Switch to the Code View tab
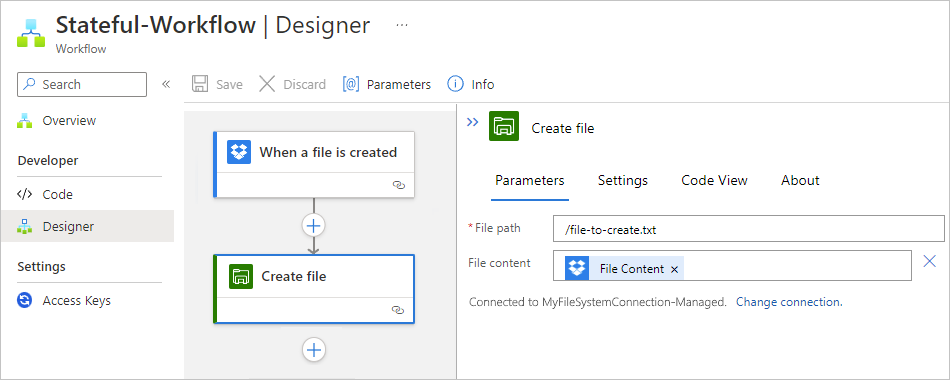 coord(714,180)
